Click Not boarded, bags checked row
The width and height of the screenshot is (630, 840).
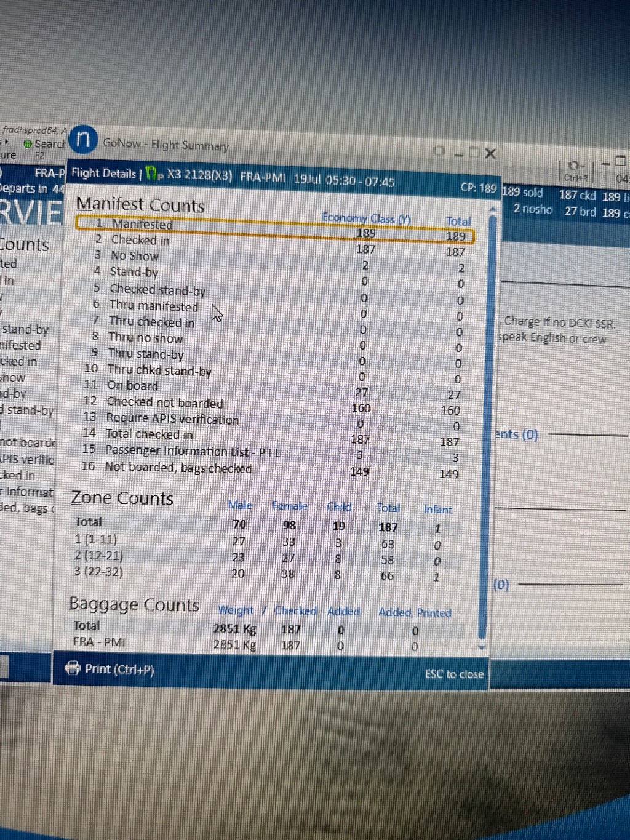(x=178, y=468)
